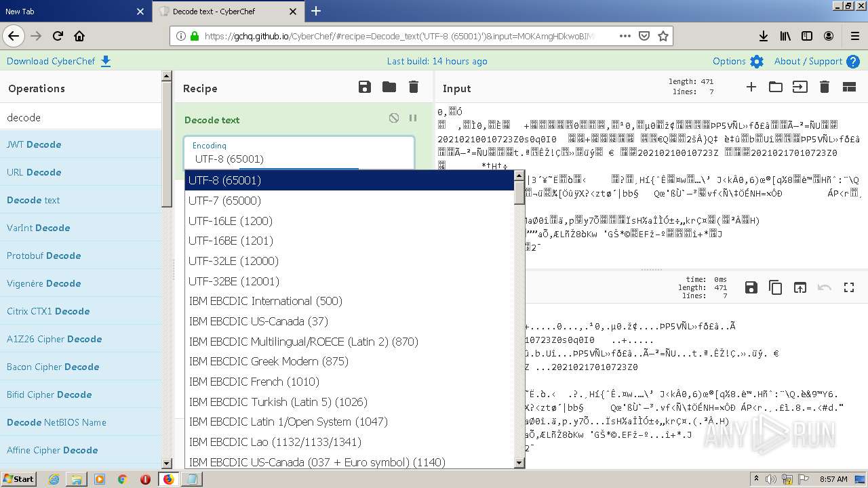The image size is (868, 488).
Task: Choose UTF-8 (65001) encoding option
Action: point(350,180)
